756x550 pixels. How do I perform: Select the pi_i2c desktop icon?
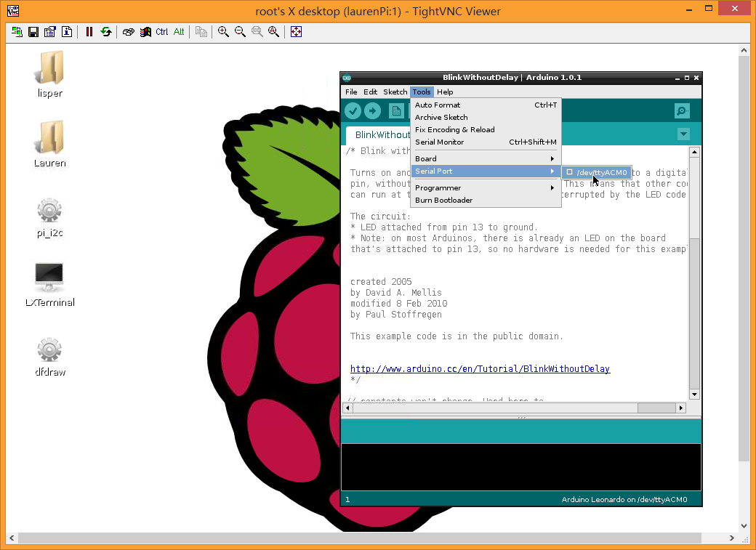click(50, 218)
